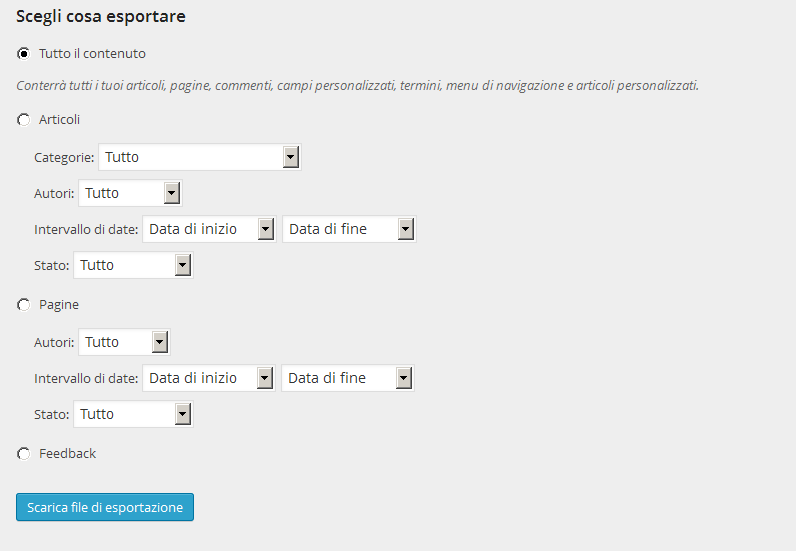Click the italic 'Conterrà tutti i tuoi articoli' description
796x551 pixels.
pyautogui.click(x=357, y=86)
